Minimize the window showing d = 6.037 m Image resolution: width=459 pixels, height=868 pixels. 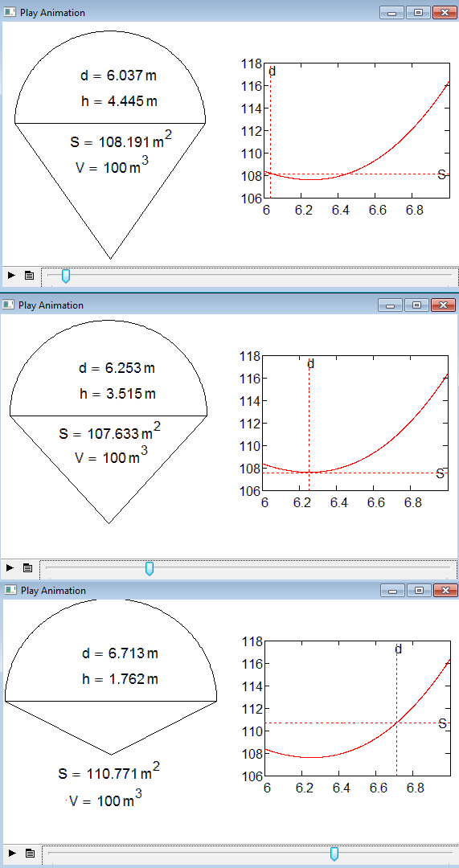click(391, 13)
